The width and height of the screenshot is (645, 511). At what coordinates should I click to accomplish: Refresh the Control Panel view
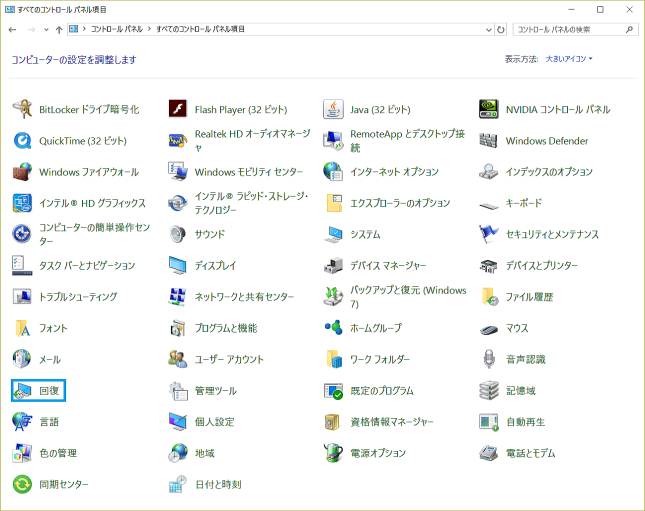(501, 30)
